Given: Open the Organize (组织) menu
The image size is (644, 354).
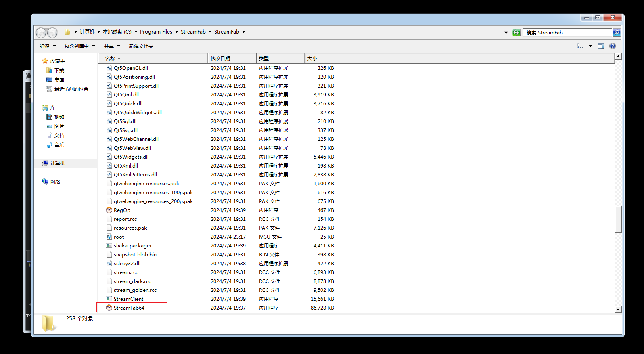Looking at the screenshot, I should (x=48, y=46).
